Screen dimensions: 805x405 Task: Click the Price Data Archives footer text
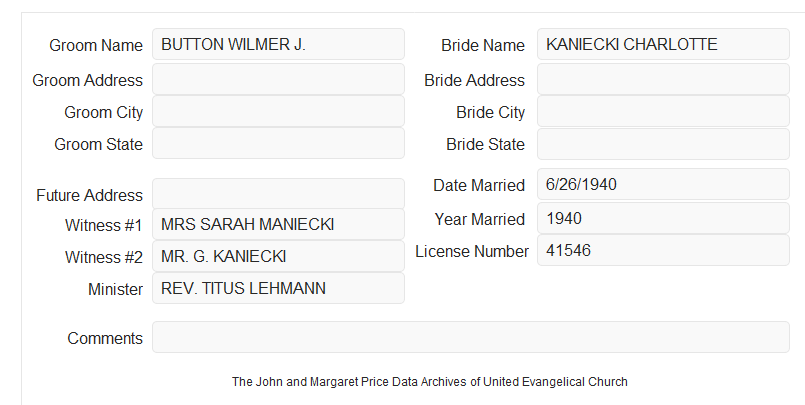coord(430,382)
